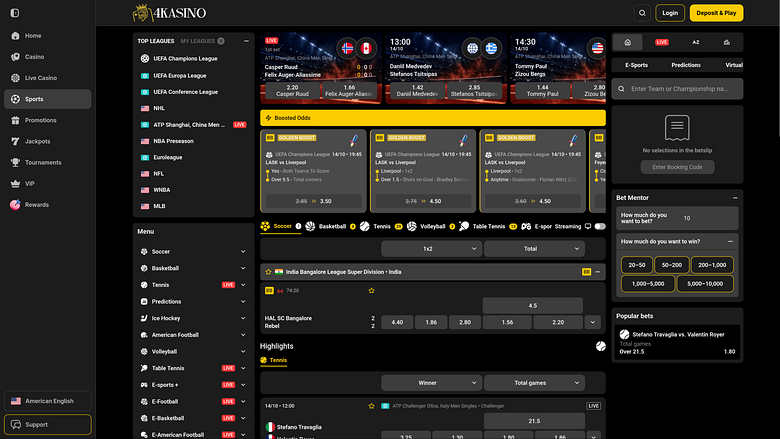Click the 4Kasino logo

tap(169, 13)
